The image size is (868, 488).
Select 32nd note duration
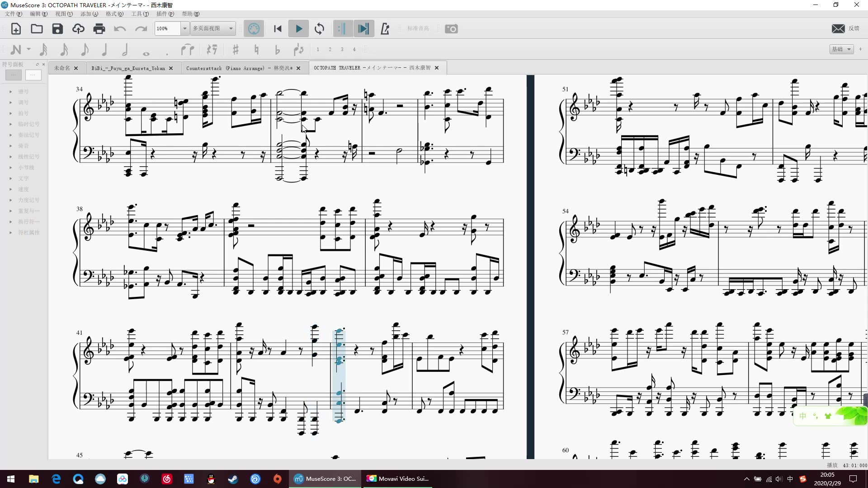tap(43, 49)
